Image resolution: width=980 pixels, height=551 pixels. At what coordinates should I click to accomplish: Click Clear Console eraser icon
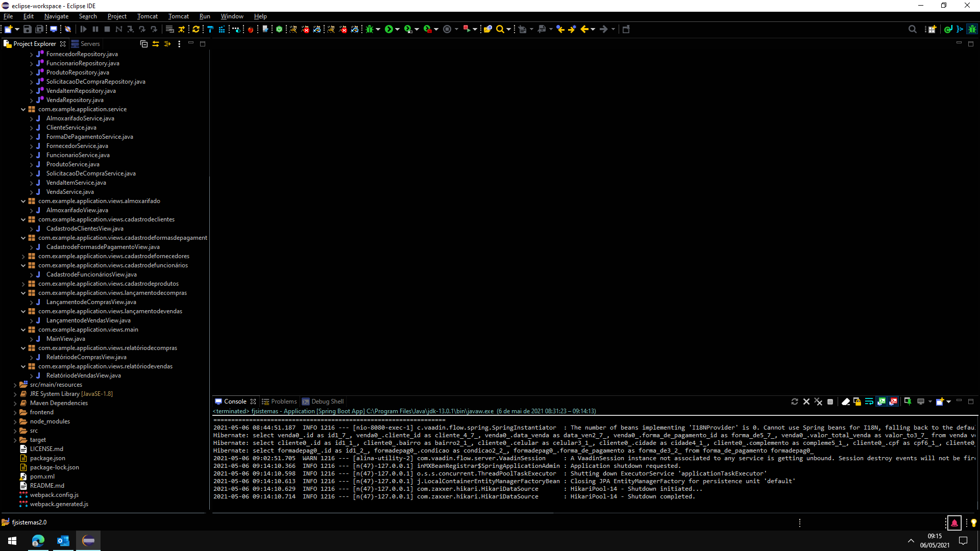point(845,402)
